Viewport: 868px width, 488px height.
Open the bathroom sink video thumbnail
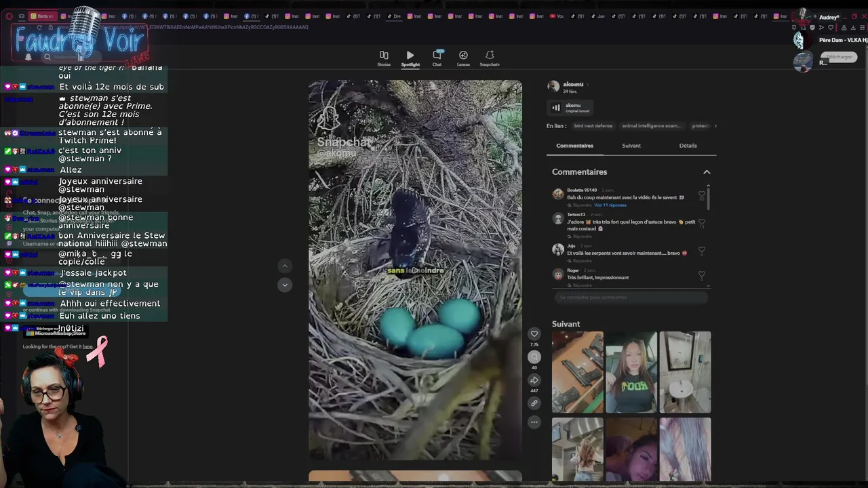(x=686, y=372)
